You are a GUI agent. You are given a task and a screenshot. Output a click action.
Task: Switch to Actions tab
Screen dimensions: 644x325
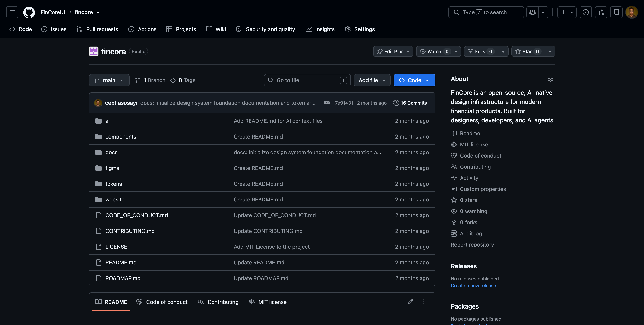(x=142, y=29)
